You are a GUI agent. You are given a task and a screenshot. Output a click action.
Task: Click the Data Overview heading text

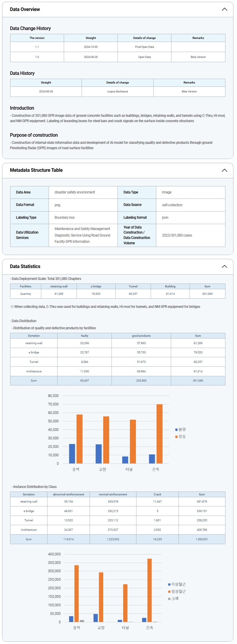point(25,10)
